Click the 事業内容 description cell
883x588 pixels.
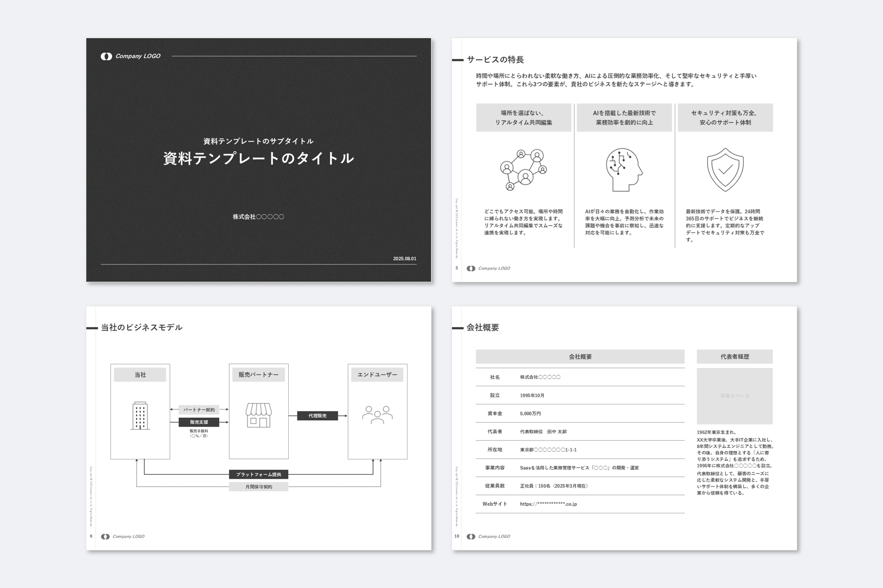click(579, 468)
